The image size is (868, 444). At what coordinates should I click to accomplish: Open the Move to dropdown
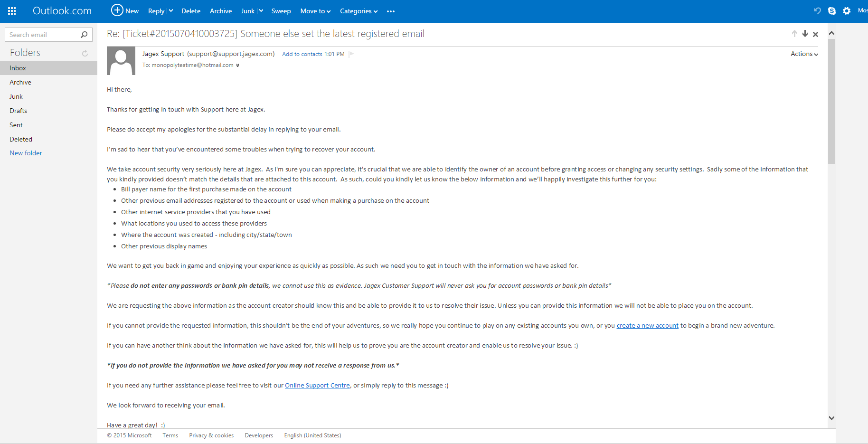[x=315, y=11]
